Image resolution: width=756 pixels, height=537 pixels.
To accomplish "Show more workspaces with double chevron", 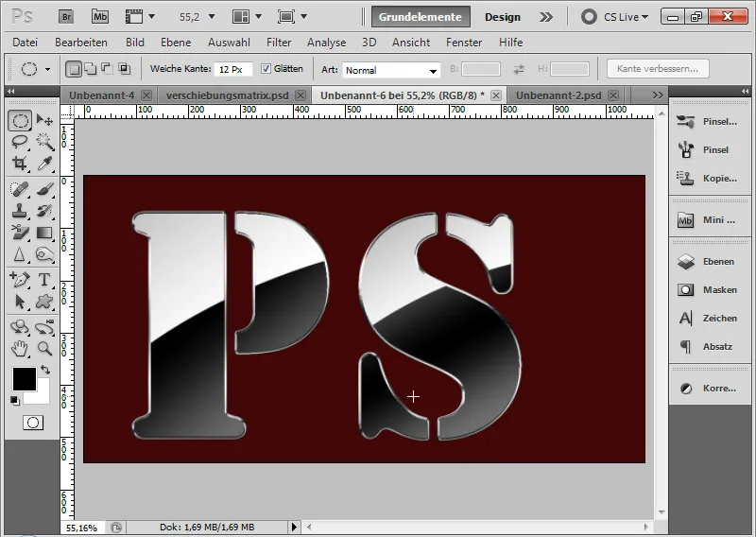I will click(546, 17).
